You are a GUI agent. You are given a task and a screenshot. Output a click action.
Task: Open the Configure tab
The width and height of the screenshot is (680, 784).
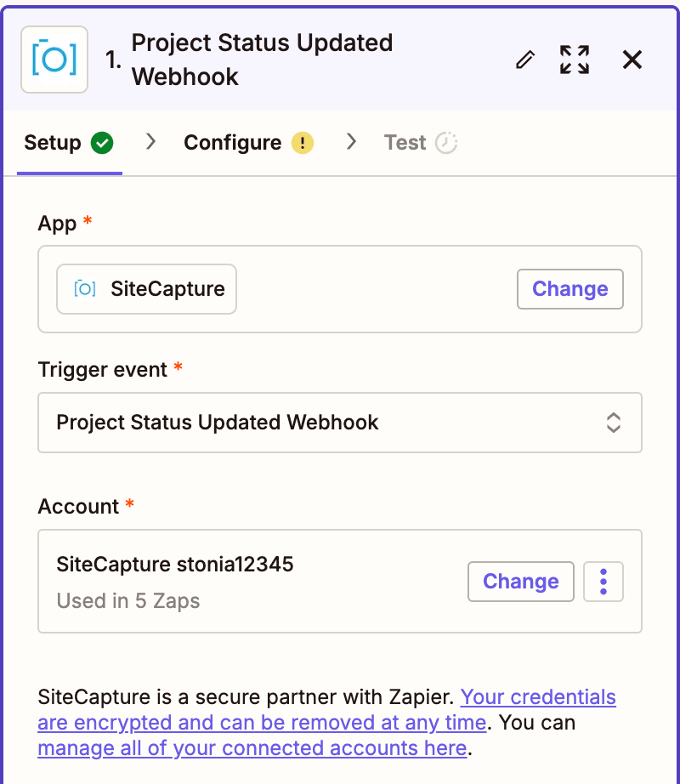pyautogui.click(x=232, y=143)
